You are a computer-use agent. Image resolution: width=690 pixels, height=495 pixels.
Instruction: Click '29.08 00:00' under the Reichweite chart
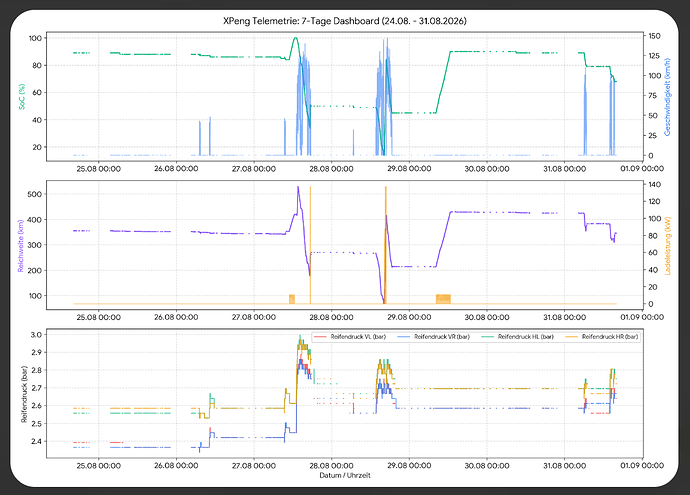[409, 317]
